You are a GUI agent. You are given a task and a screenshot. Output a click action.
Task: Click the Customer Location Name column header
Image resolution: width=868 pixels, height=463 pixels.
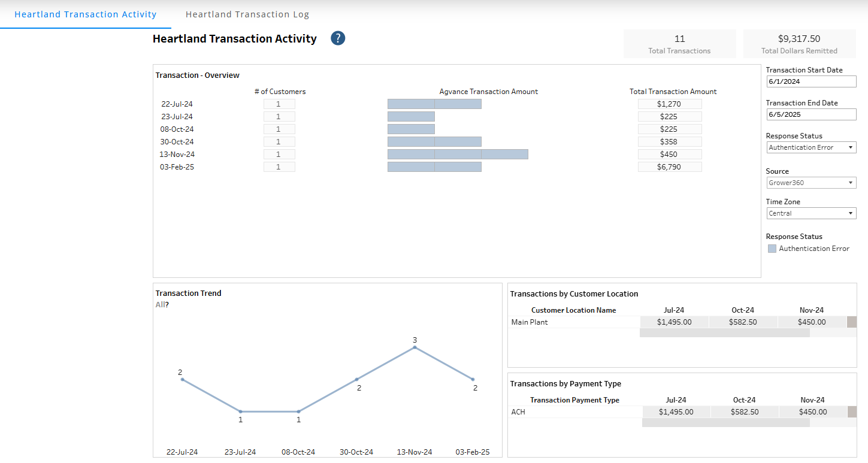click(573, 310)
